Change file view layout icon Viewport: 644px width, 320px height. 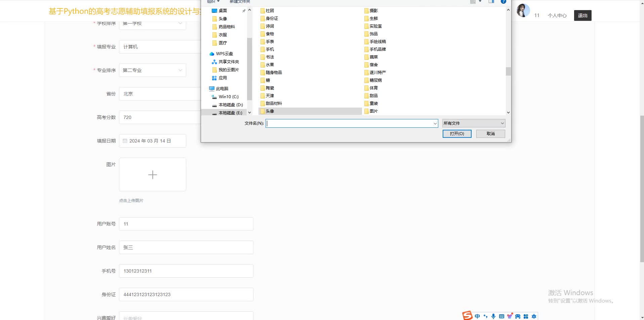(473, 2)
